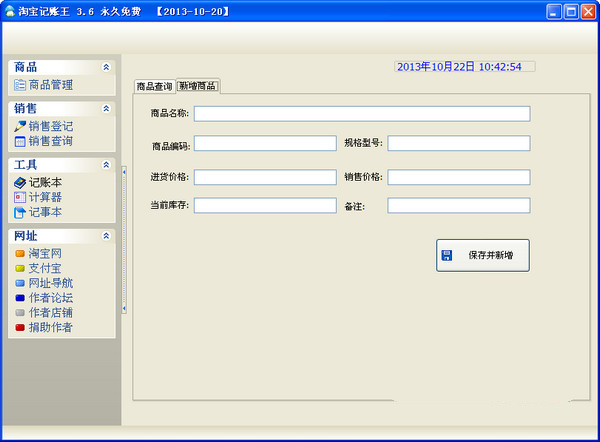Viewport: 600px width, 442px height.
Task: Click the light blue 网址导航 icon
Action: (x=20, y=283)
